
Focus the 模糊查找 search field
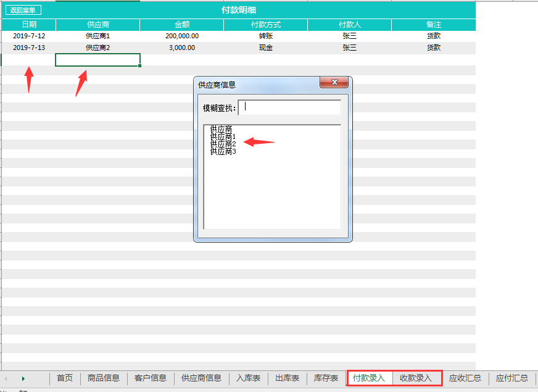(x=289, y=108)
